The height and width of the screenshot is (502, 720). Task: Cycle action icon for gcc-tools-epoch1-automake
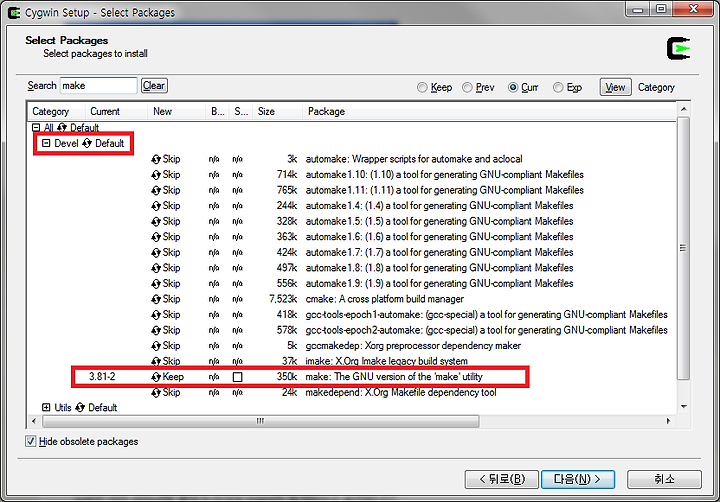pyautogui.click(x=156, y=315)
